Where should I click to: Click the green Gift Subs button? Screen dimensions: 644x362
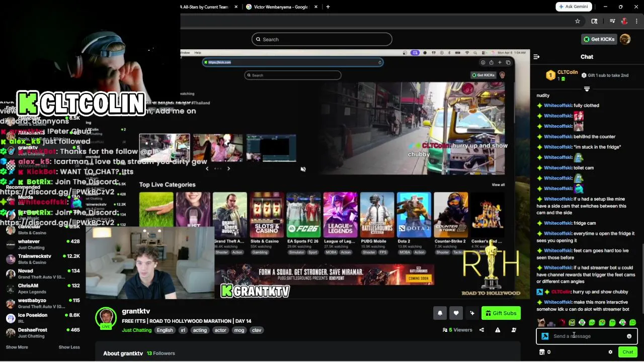pyautogui.click(x=501, y=313)
